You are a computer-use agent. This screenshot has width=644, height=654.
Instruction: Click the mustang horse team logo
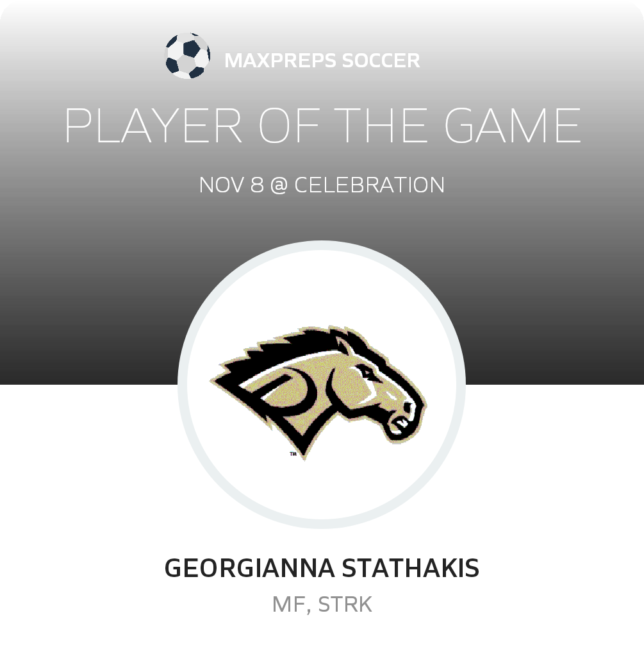coord(318,390)
